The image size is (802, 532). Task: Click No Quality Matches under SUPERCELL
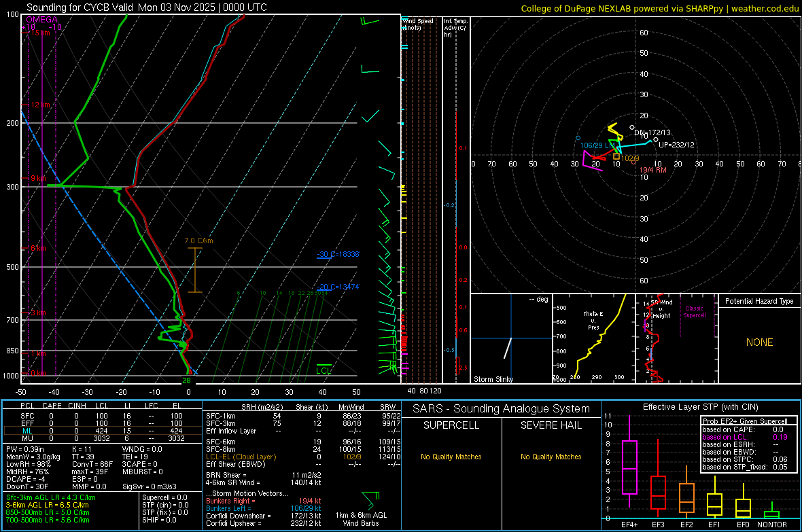451,457
